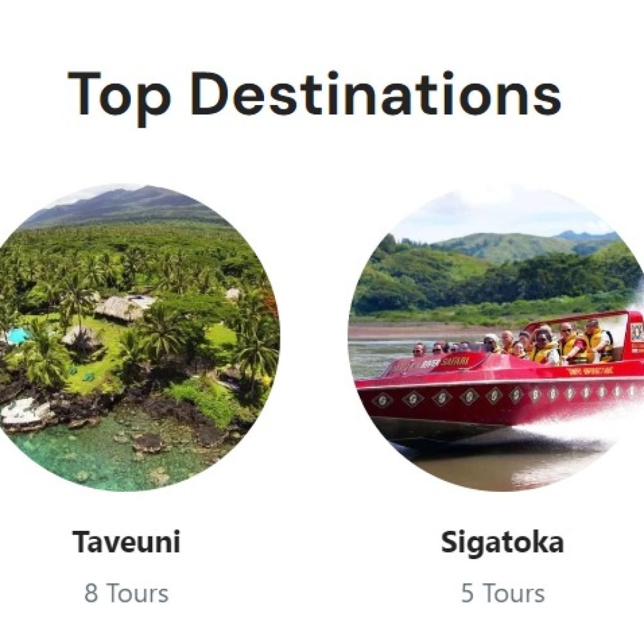Viewport: 644px width, 644px height.
Task: Click the Taveuni destination name
Action: (x=126, y=542)
